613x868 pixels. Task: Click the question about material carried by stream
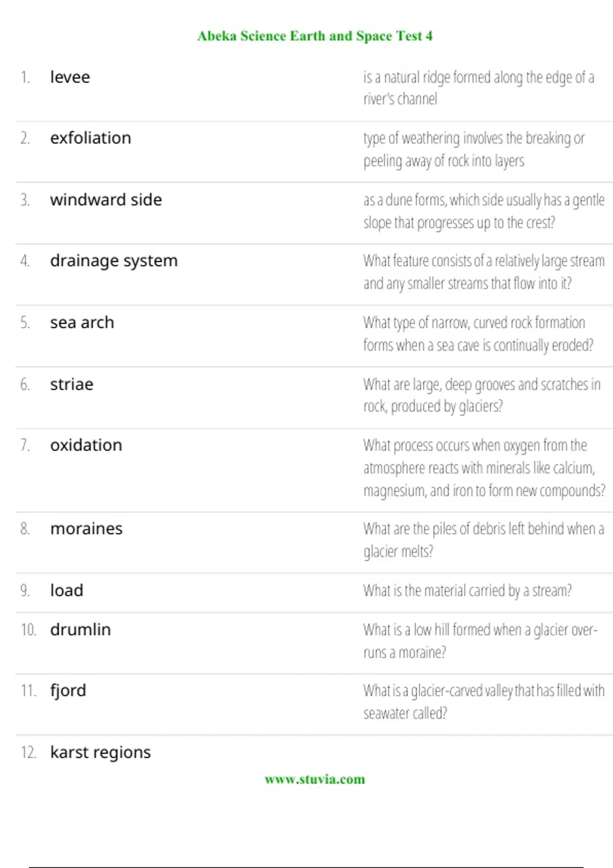467,591
